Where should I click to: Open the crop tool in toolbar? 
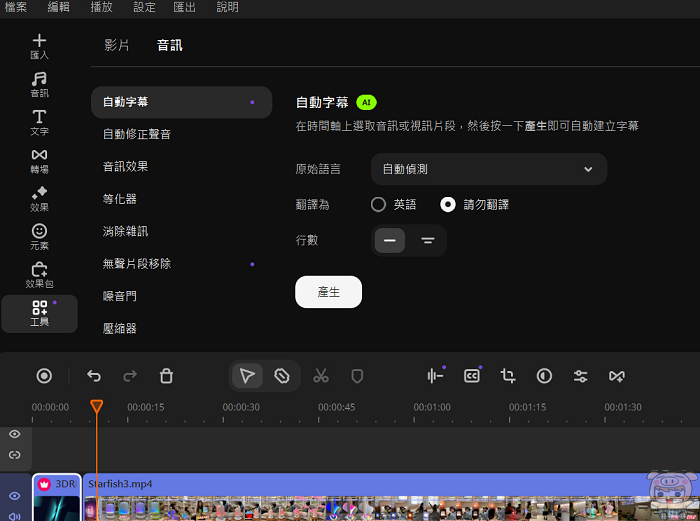[x=508, y=376]
